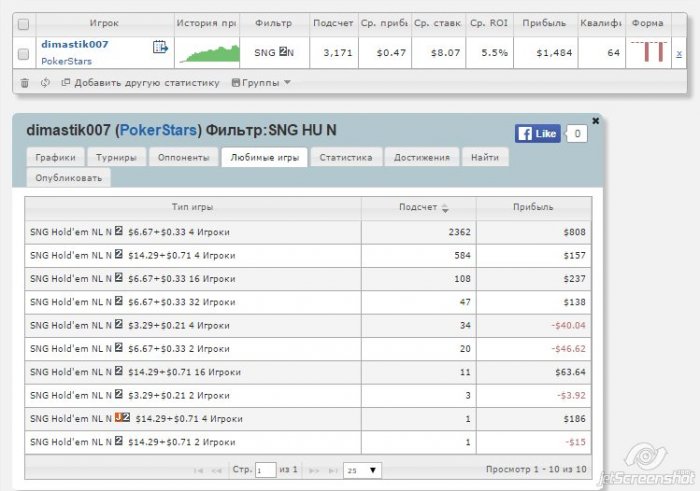
Task: Click the Прибыль header in top table
Action: tap(545, 23)
